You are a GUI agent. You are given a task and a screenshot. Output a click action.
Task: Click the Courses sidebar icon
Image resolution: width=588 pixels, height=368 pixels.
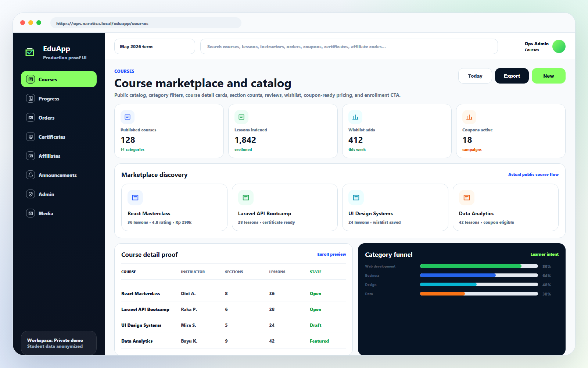click(x=31, y=79)
